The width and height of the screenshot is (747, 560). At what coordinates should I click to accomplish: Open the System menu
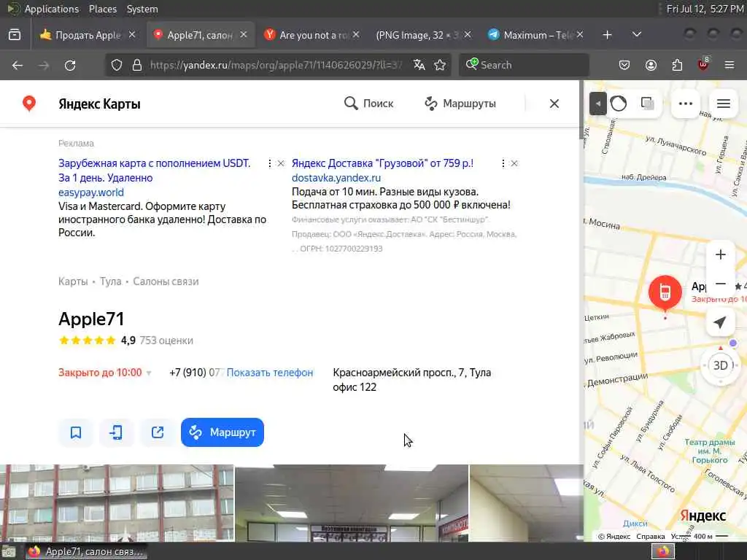pyautogui.click(x=142, y=9)
